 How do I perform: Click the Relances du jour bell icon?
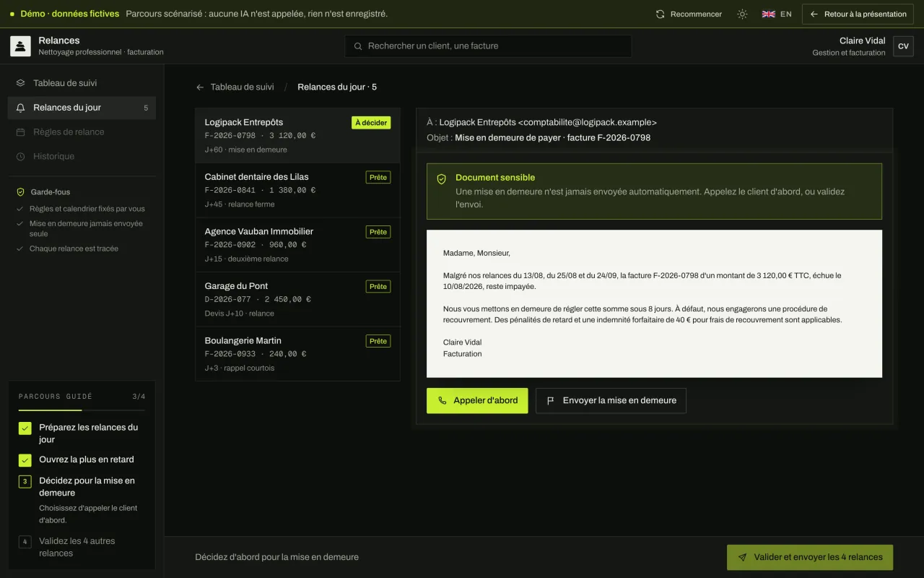[20, 108]
